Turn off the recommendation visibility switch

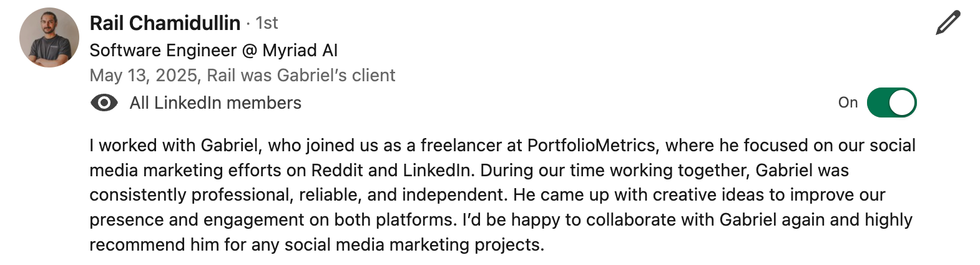[x=891, y=103]
